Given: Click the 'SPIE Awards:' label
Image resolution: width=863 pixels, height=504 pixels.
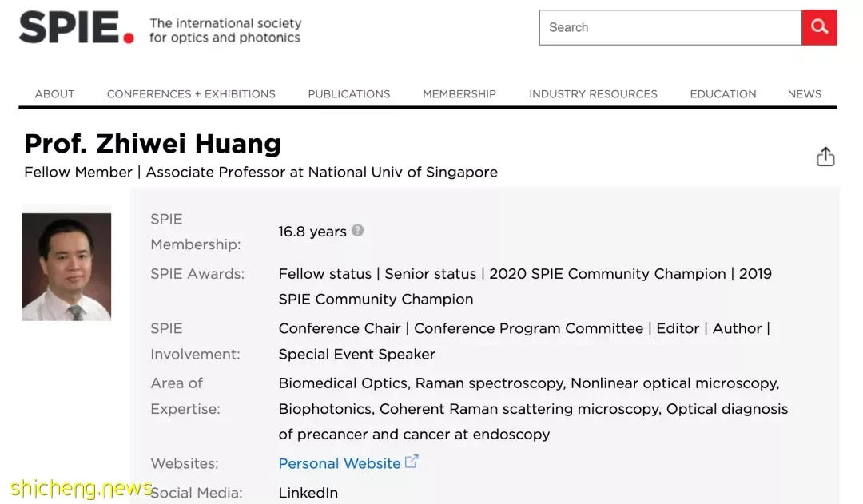Looking at the screenshot, I should (197, 273).
